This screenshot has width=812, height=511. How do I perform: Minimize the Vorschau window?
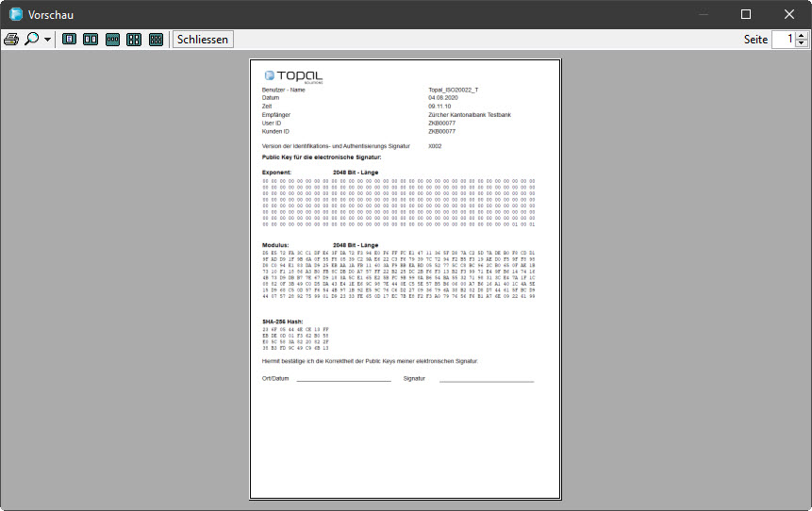[x=703, y=14]
